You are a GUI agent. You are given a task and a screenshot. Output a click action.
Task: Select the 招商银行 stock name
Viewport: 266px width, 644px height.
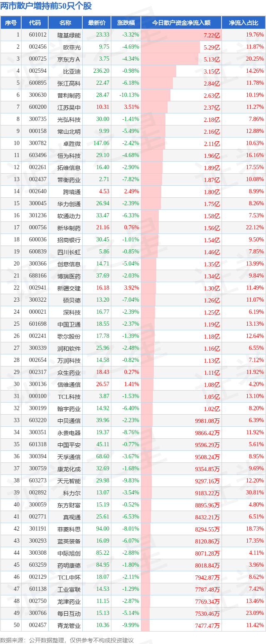pos(69,240)
